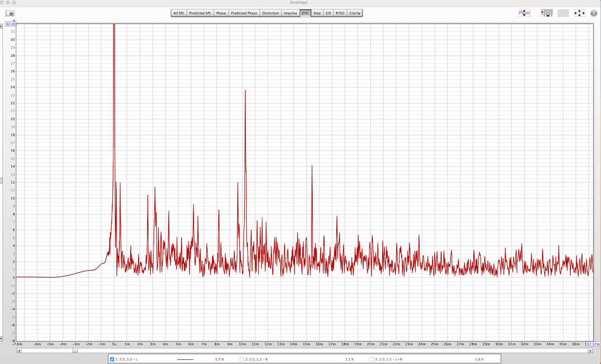Toggle the scrollbars display icon

pyautogui.click(x=547, y=13)
